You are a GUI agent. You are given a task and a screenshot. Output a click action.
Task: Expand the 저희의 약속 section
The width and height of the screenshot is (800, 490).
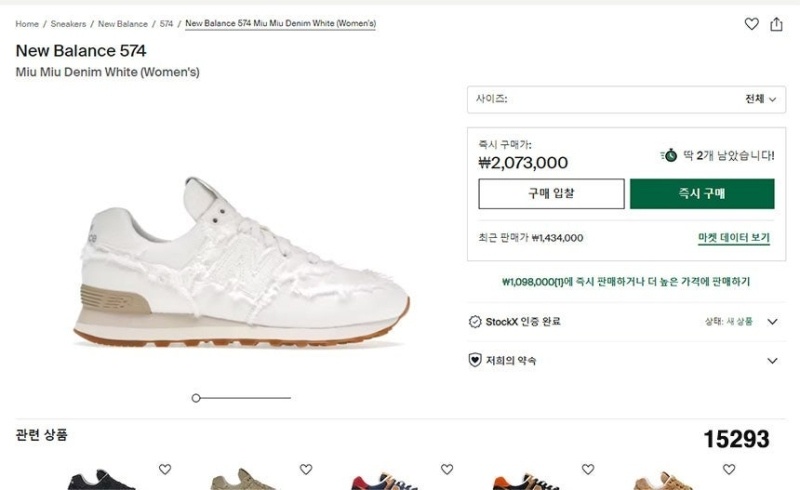point(771,360)
